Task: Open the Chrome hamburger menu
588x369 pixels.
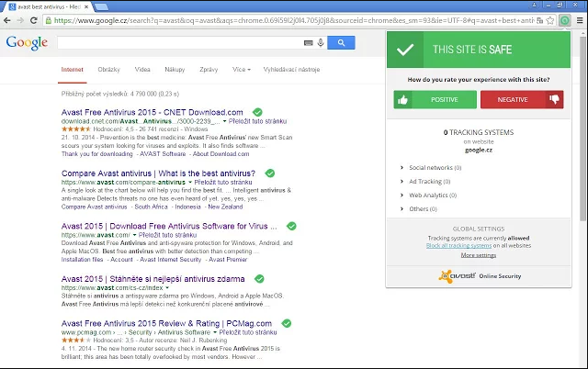Action: 580,20
